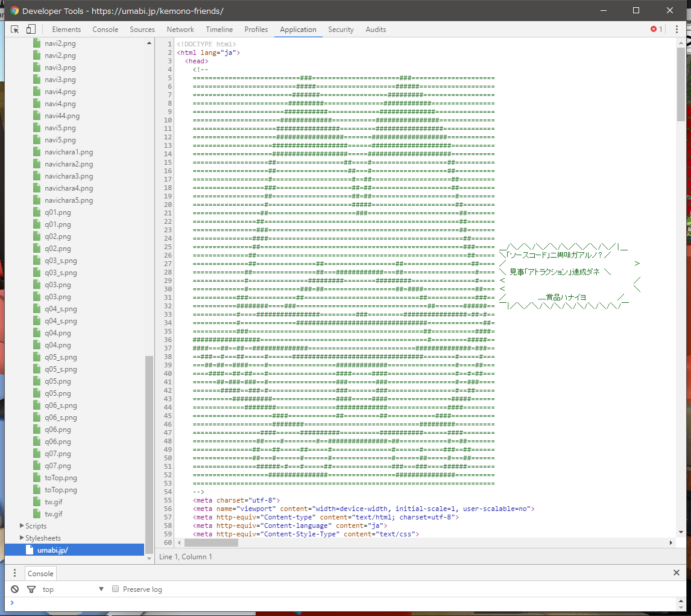
Task: Click the horizontal scrollbar in source view
Action: (x=212, y=543)
